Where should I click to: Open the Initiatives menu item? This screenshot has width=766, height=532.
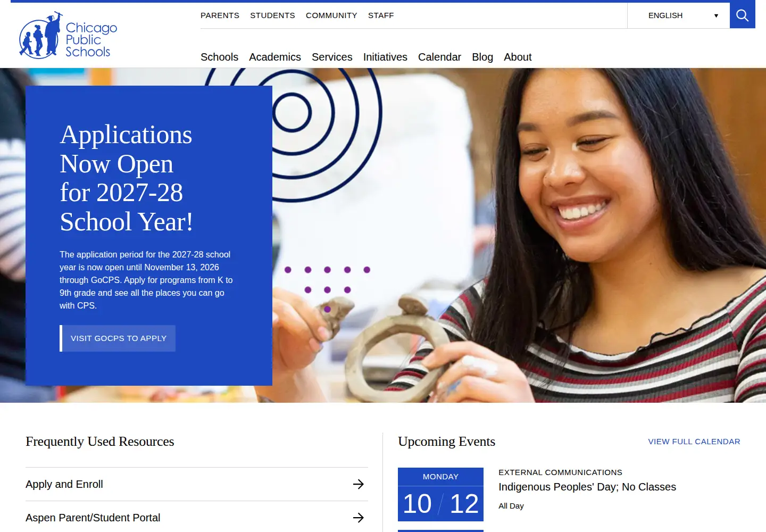pyautogui.click(x=385, y=57)
